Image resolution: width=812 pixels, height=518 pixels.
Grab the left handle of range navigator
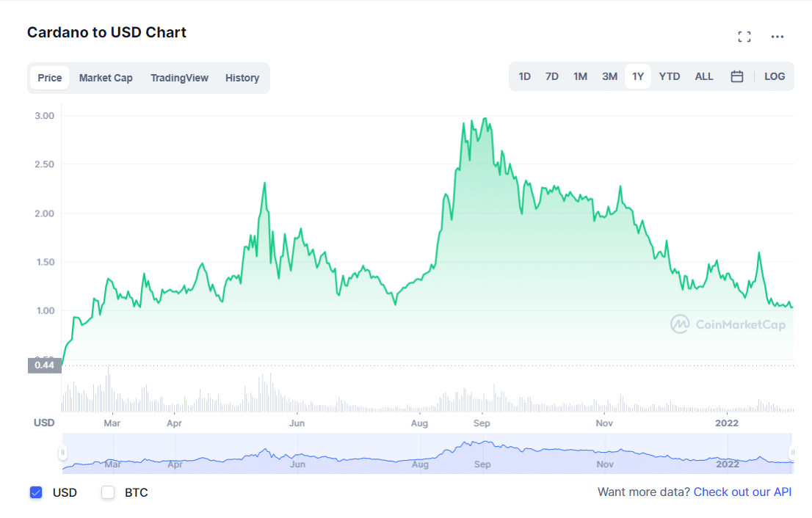coord(62,453)
